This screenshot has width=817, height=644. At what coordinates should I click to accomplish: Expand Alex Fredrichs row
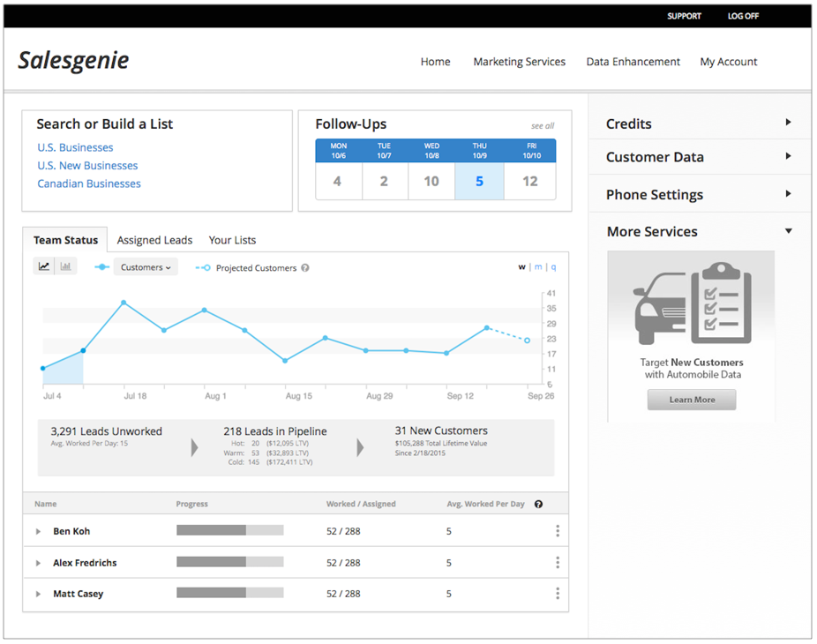38,563
